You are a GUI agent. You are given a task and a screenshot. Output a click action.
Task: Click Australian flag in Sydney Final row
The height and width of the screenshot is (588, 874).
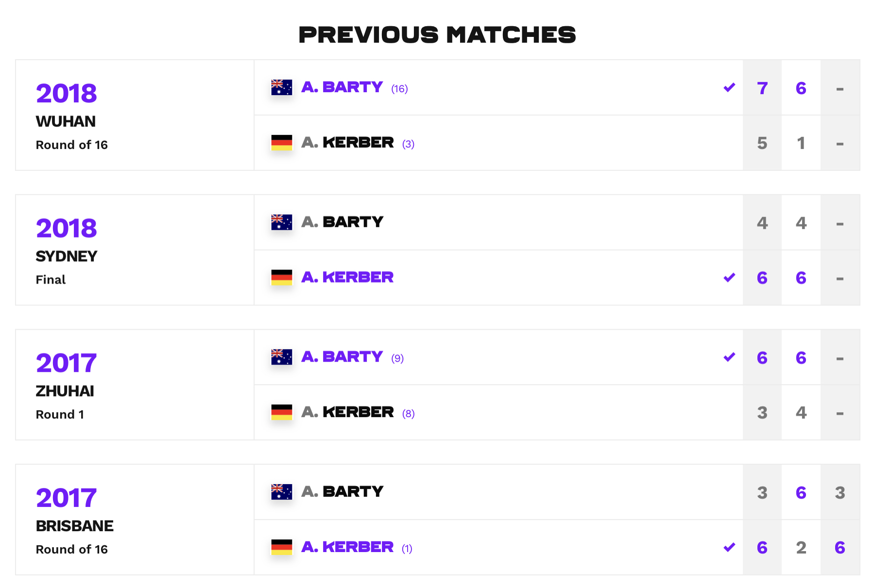282,222
